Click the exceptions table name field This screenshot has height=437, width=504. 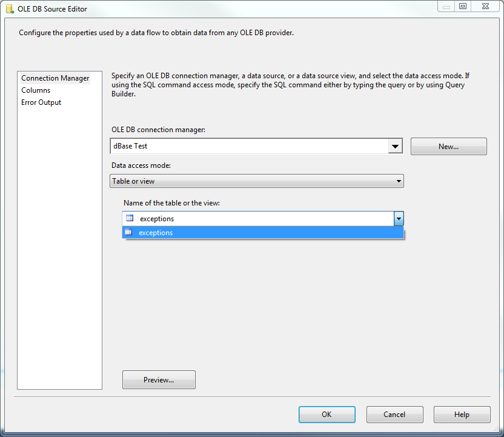coord(258,219)
